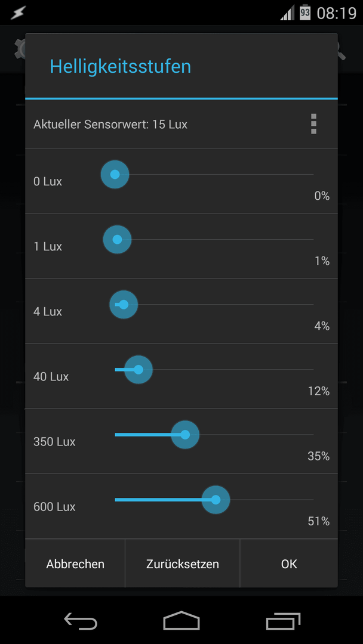The image size is (363, 644).
Task: Tap the Android back navigation icon
Action: pyautogui.click(x=81, y=621)
